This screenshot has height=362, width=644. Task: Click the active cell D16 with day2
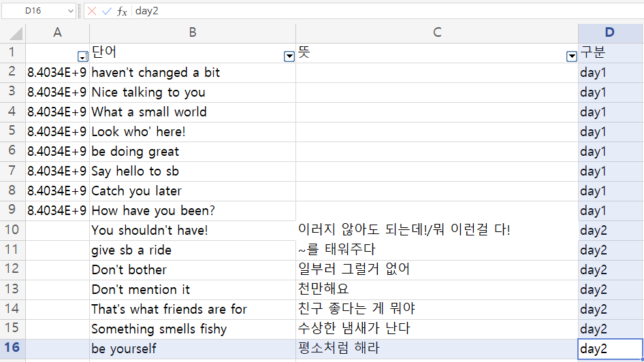click(611, 349)
